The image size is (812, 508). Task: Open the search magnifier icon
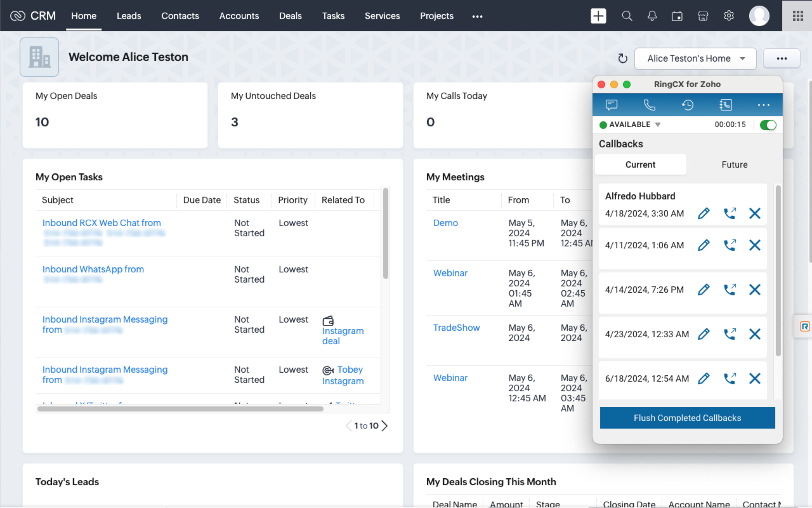tap(627, 16)
